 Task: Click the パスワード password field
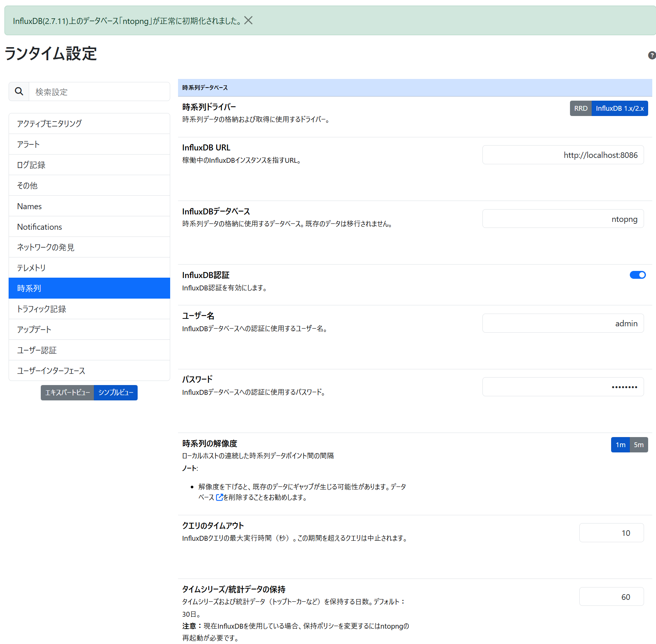click(x=563, y=387)
